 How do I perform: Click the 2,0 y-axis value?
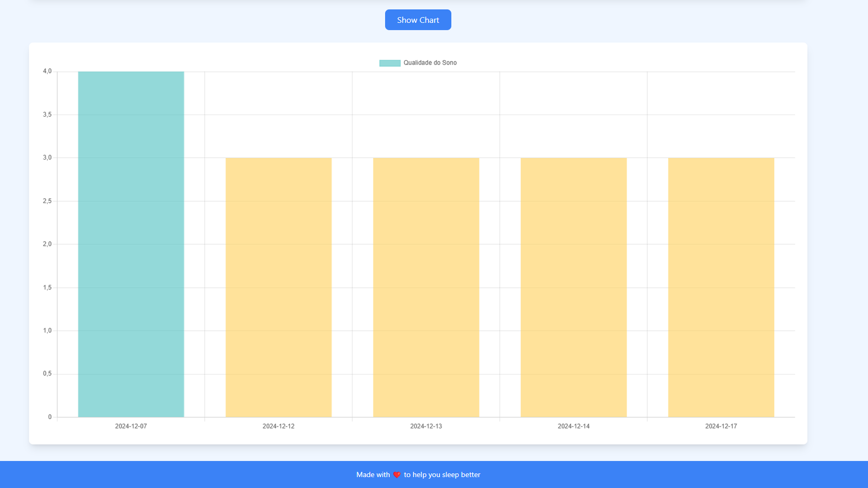47,244
